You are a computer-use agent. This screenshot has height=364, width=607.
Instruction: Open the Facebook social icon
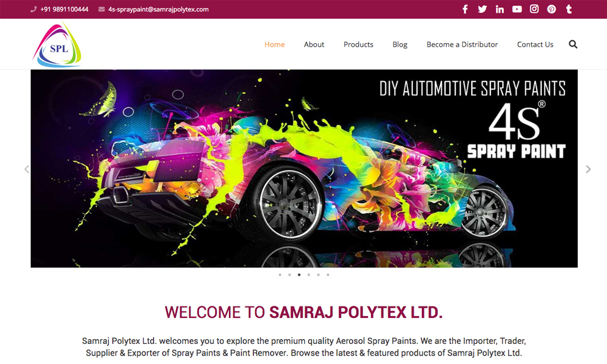point(465,9)
